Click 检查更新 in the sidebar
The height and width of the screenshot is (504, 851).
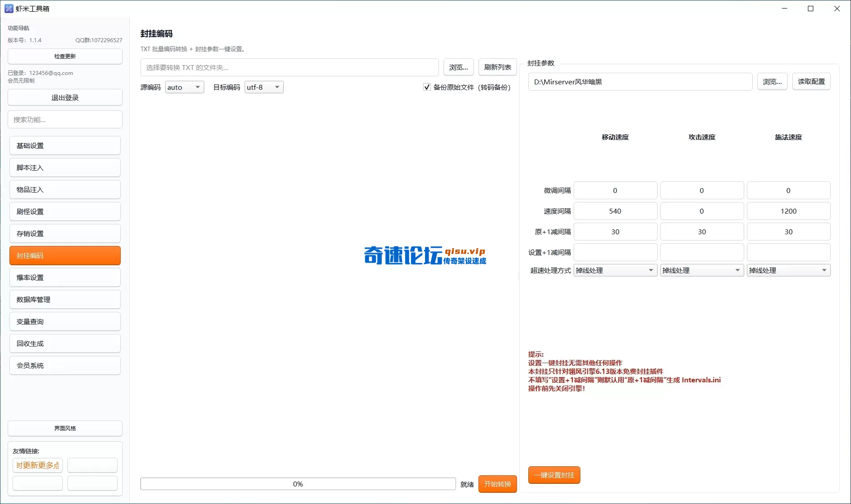tap(65, 57)
